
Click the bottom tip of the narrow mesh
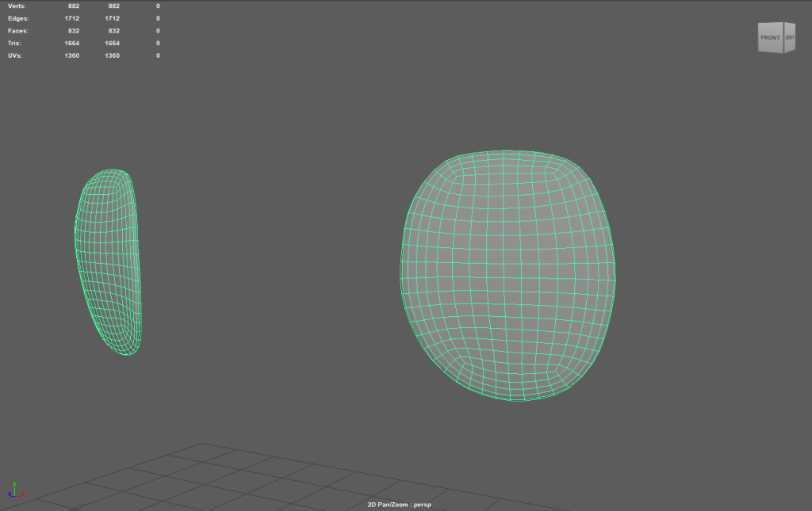(127, 353)
